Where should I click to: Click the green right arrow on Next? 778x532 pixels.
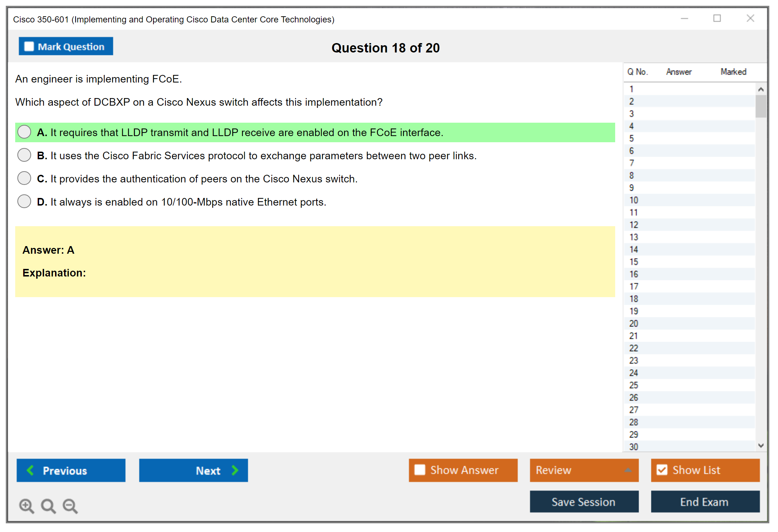(235, 470)
